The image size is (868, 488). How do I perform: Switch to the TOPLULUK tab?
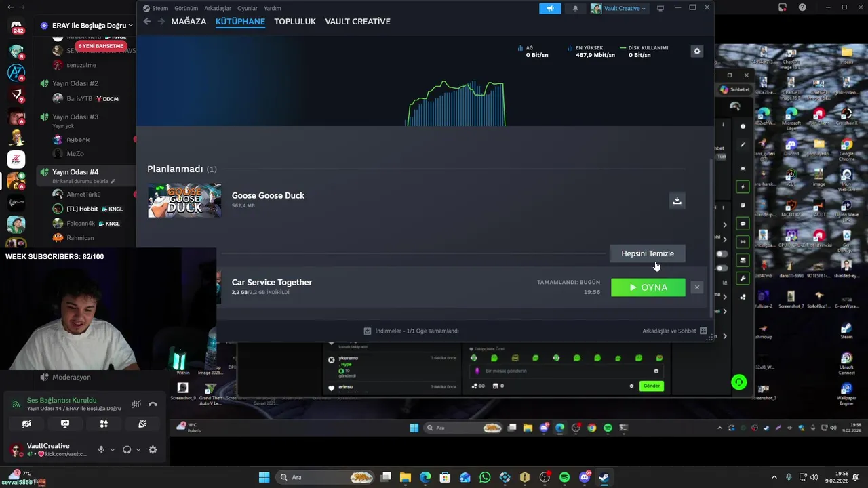pos(295,22)
